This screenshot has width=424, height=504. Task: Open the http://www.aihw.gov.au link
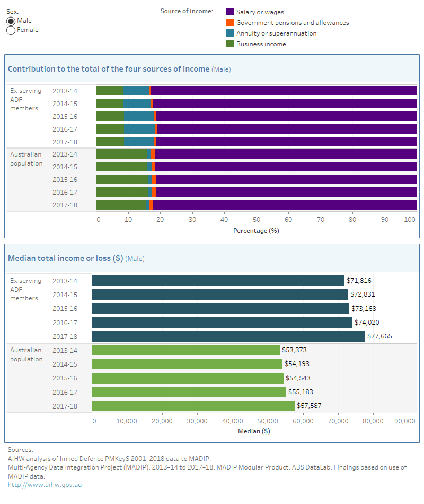click(x=45, y=484)
